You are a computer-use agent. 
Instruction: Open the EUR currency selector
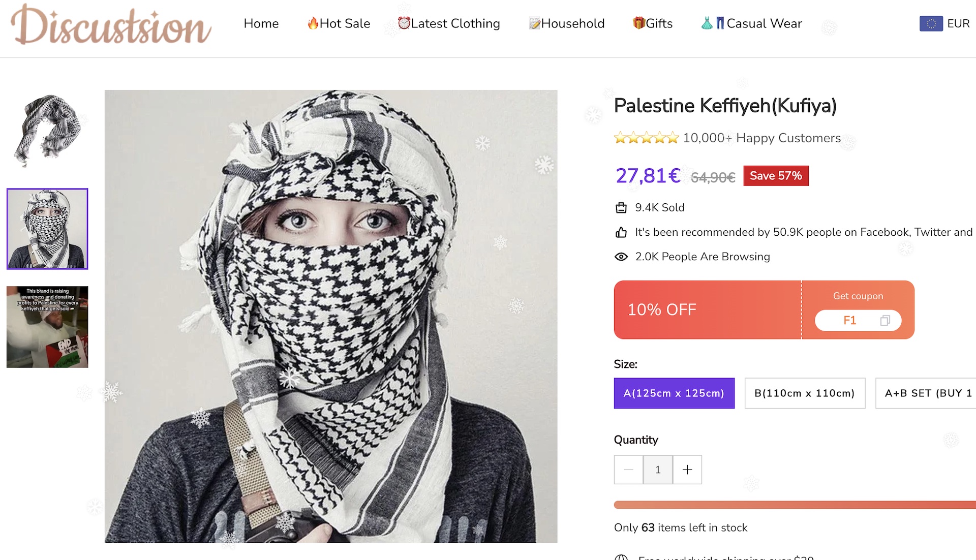click(958, 23)
